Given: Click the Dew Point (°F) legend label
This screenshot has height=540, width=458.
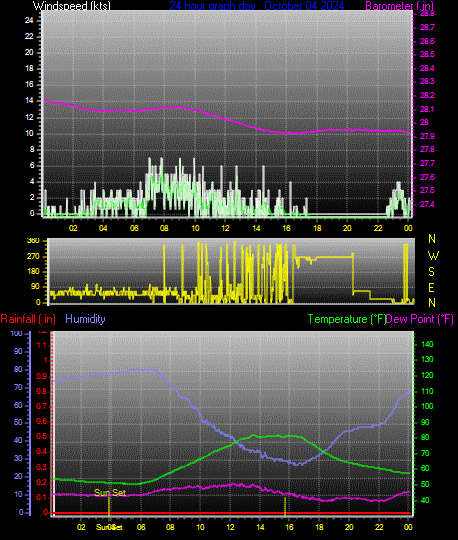Looking at the screenshot, I should [x=419, y=319].
